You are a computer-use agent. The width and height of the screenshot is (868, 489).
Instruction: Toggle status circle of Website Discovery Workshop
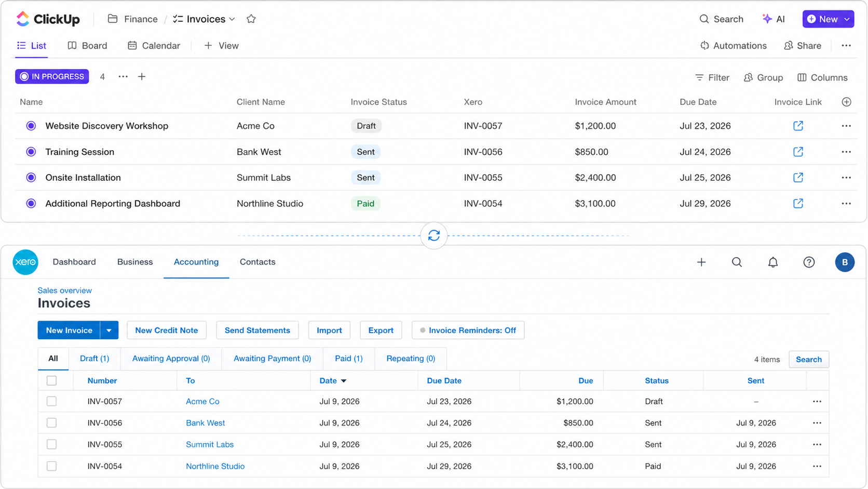pyautogui.click(x=31, y=126)
